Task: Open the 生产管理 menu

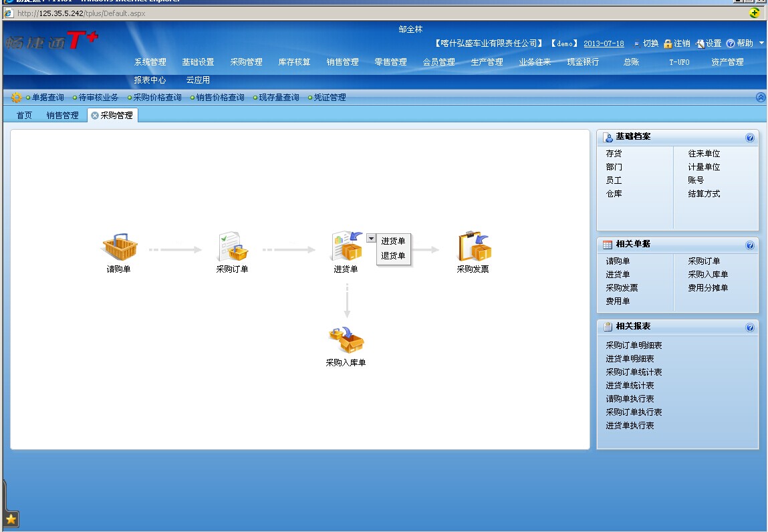Action: pyautogui.click(x=487, y=62)
